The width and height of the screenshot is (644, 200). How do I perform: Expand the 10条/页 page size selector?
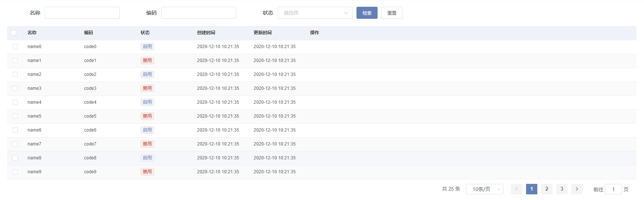tap(484, 189)
